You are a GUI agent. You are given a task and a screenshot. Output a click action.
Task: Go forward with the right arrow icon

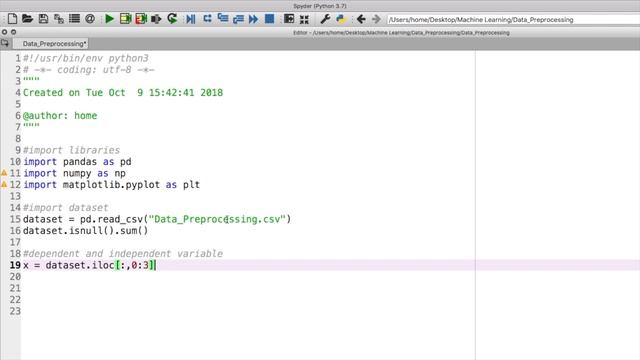376,19
